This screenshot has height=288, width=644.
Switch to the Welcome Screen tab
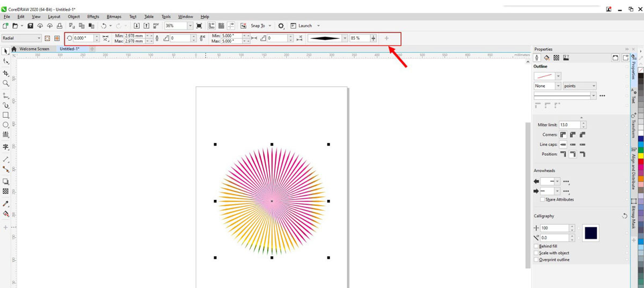tap(34, 49)
